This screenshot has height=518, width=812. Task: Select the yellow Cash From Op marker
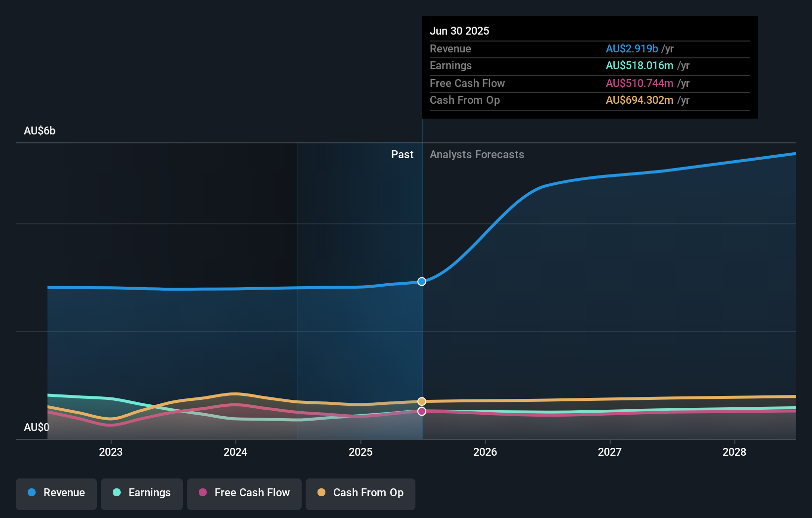[421, 401]
